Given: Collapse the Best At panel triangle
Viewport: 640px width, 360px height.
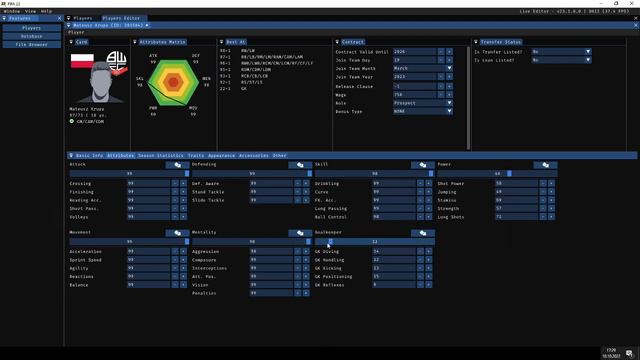Looking at the screenshot, I should [221, 42].
